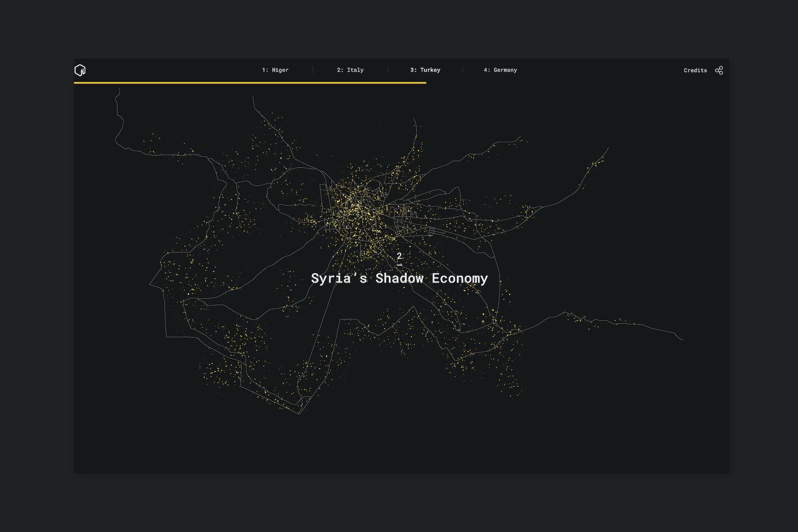
Task: Go to the 4: Germany chapter
Action: coord(500,70)
